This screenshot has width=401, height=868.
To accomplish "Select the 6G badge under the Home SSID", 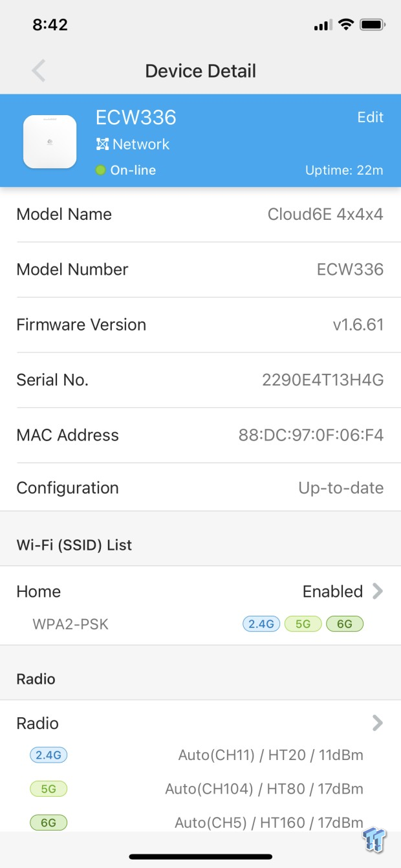I will [x=345, y=624].
